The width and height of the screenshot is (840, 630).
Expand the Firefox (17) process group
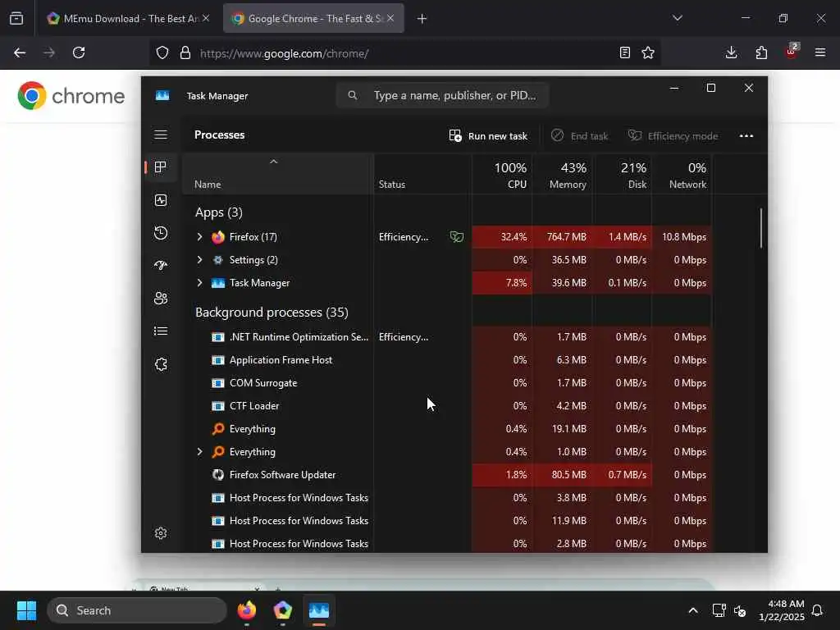pos(200,237)
